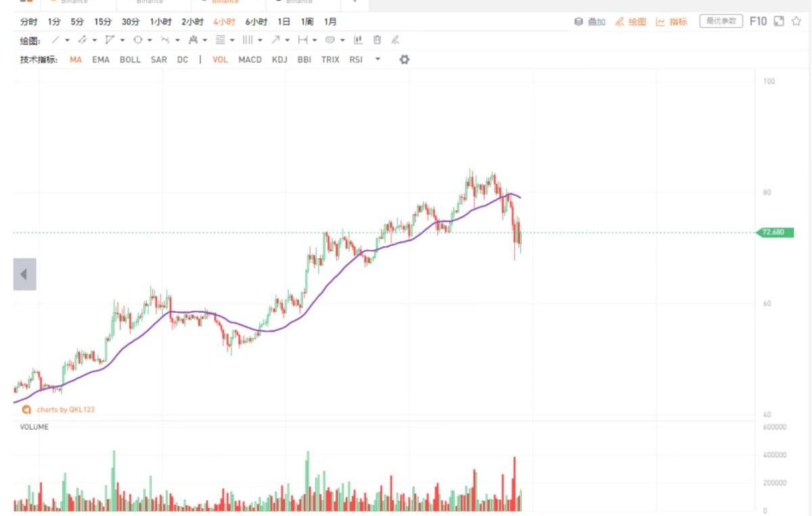Select the ellipse shape drawing tool
Viewport: 812px width, 516px height.
[138, 41]
